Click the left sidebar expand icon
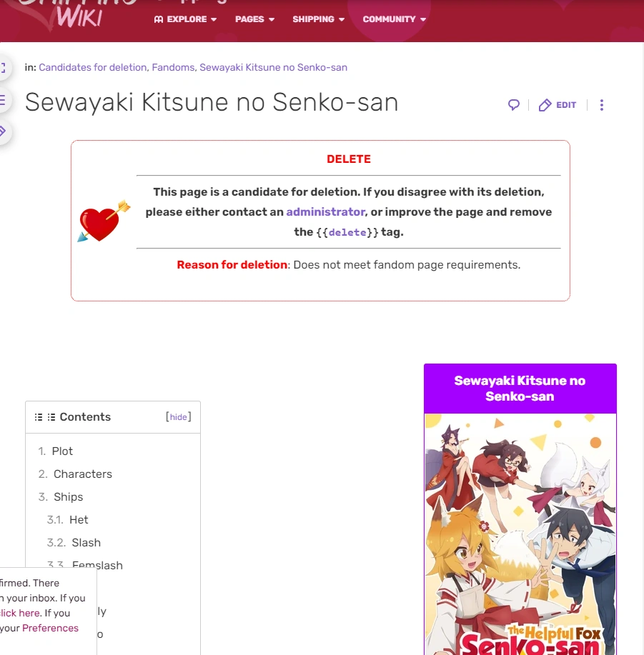This screenshot has height=655, width=644. click(3, 68)
